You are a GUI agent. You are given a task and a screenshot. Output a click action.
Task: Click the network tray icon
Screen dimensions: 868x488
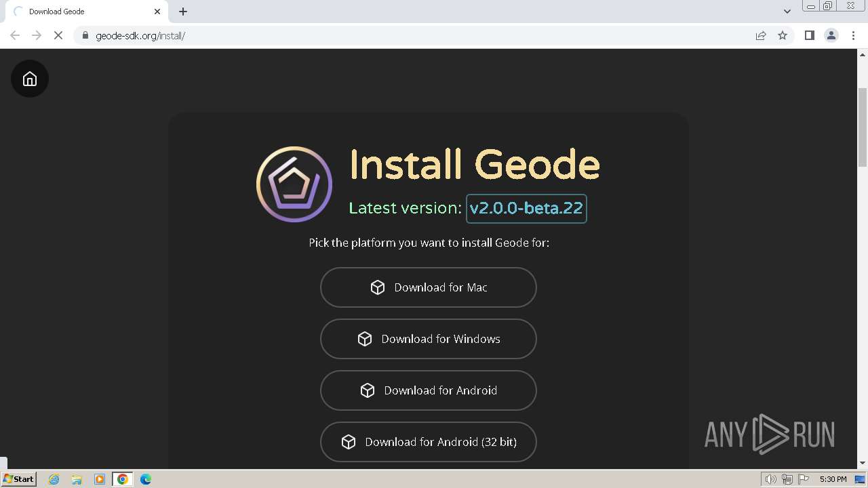[x=787, y=479]
